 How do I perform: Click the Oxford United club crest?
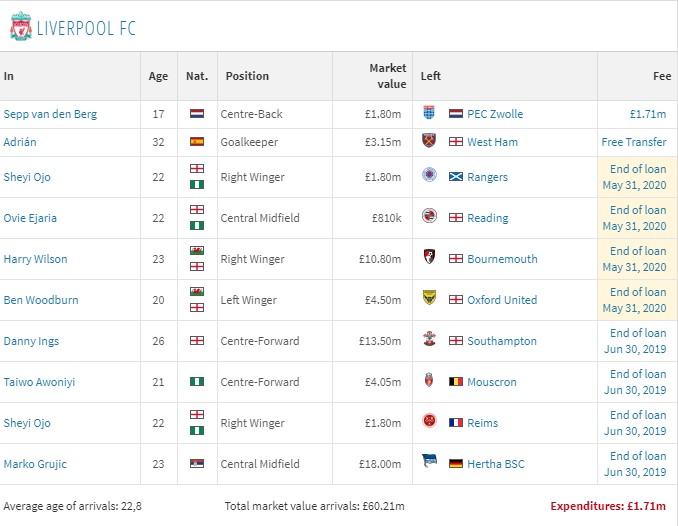click(430, 300)
